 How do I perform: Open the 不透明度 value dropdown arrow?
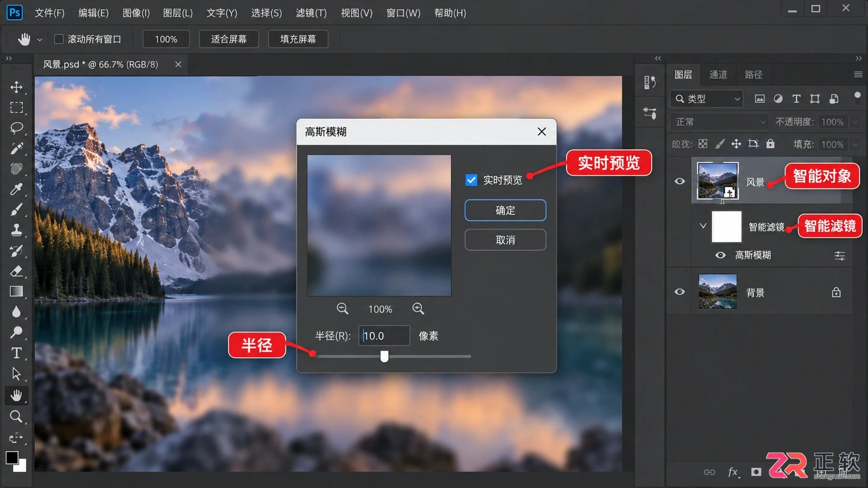(855, 122)
